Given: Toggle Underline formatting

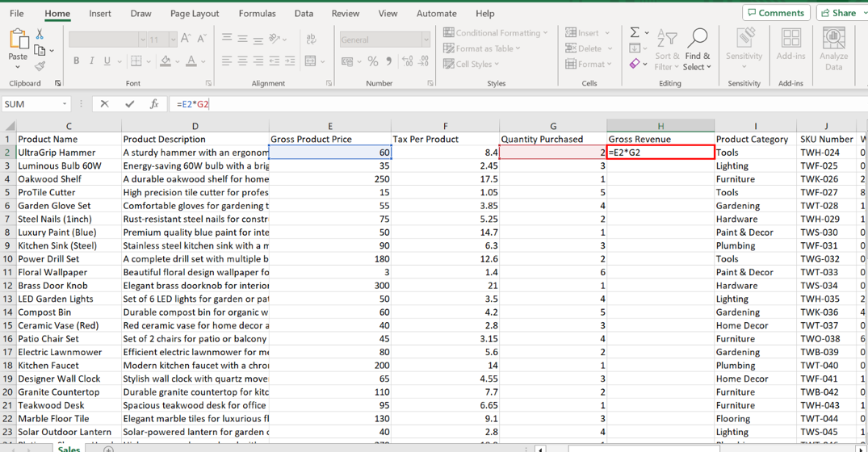Looking at the screenshot, I should pos(107,61).
